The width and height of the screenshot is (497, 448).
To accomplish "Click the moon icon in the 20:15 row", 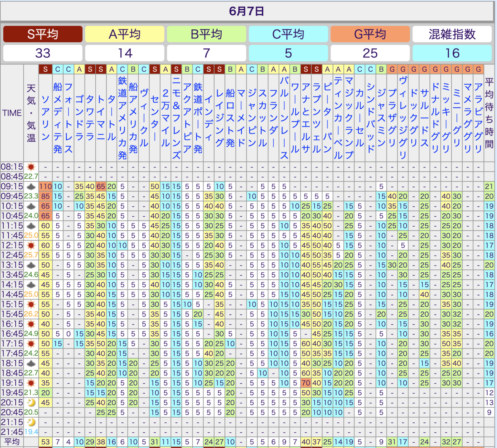I will pos(31,403).
